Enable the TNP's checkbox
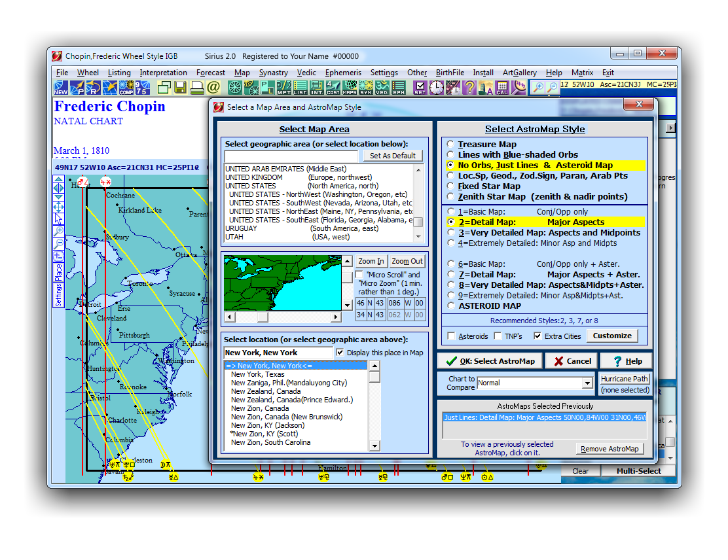 pyautogui.click(x=498, y=336)
